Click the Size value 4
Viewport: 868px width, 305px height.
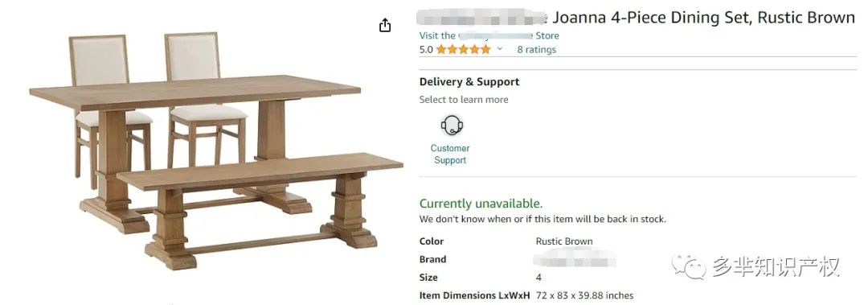coord(538,278)
